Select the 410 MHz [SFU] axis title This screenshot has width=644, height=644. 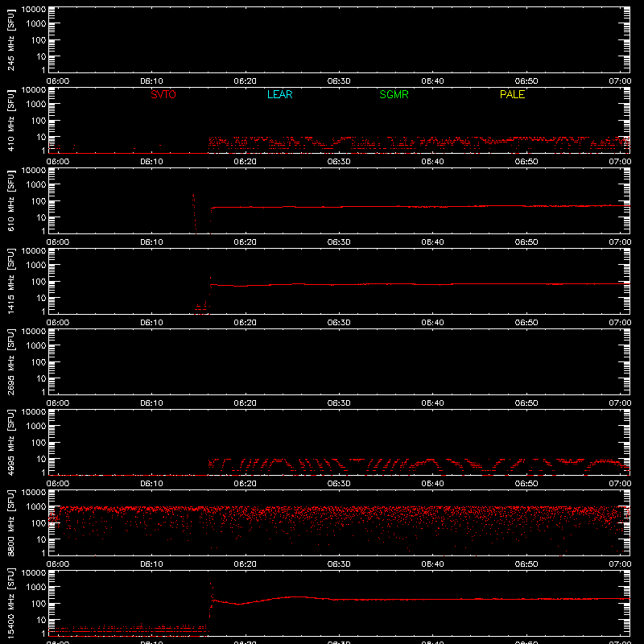tap(10, 121)
